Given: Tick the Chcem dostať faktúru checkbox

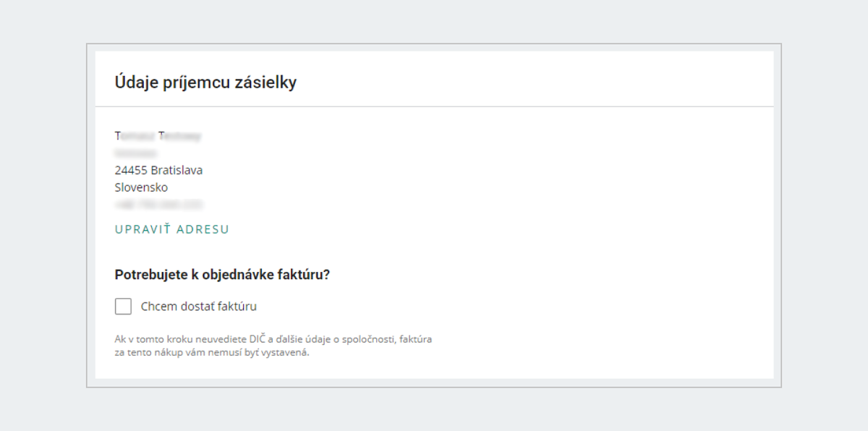Looking at the screenshot, I should click(x=123, y=307).
